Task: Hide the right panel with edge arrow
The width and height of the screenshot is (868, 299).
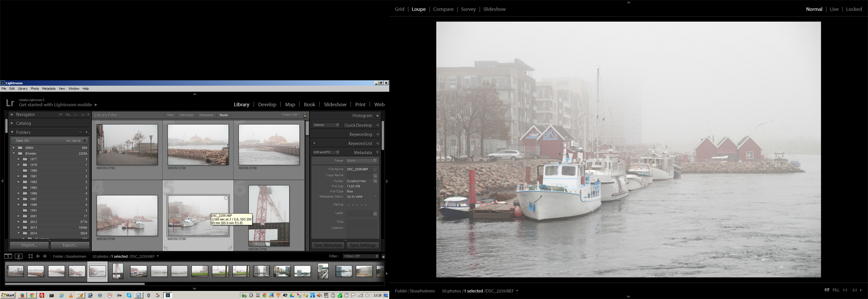Action: point(387,181)
